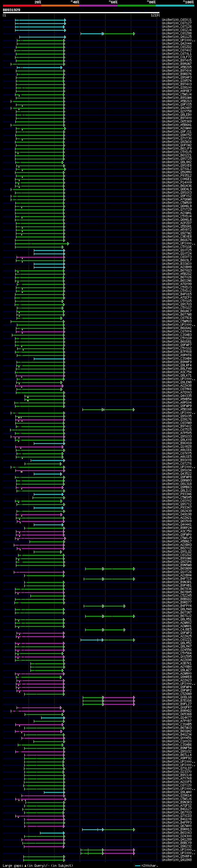Select the UniRef100_C5WSJ6 label
Viewport: 197px width, 868px height.
tap(177, 799)
